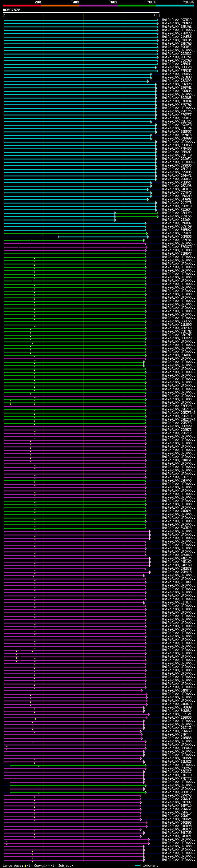Select hit label UniRef100_A2XL56

(177, 216)
